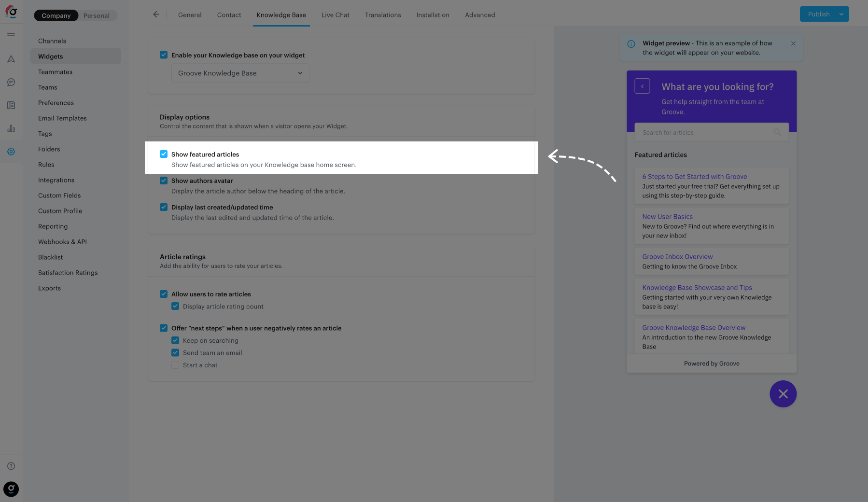Open the Groove Knowledge Base dropdown
Viewport: 868px width, 502px height.
click(240, 73)
